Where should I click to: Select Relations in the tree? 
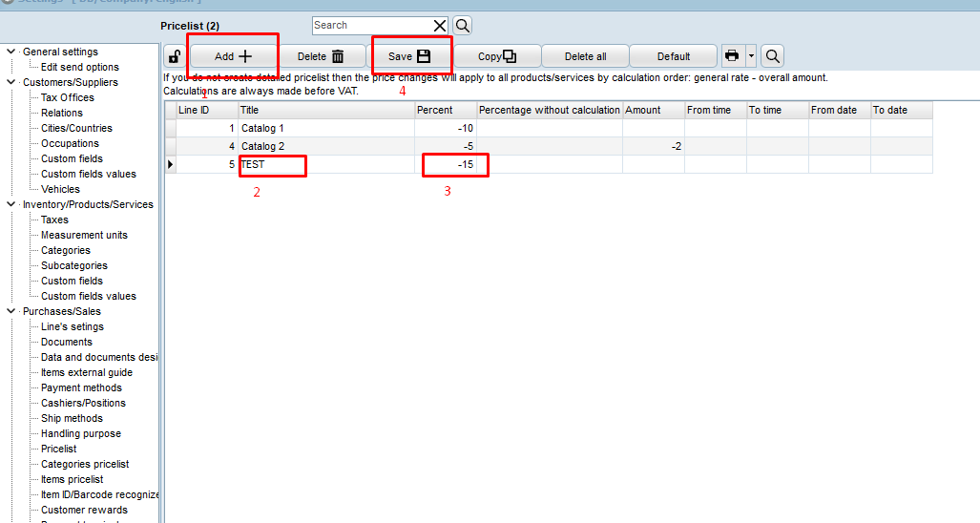pos(62,113)
